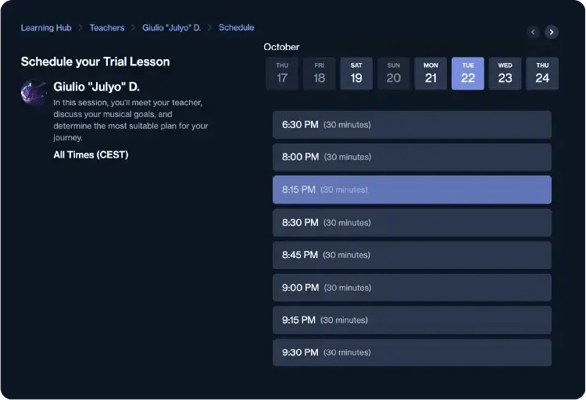Choose the 8:00 PM time slot
The width and height of the screenshot is (586, 400).
click(x=412, y=157)
